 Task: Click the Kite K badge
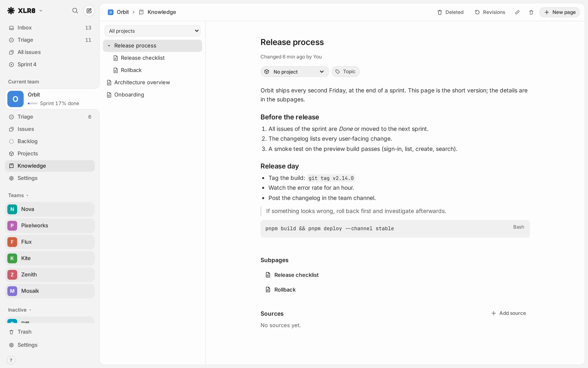click(x=12, y=258)
